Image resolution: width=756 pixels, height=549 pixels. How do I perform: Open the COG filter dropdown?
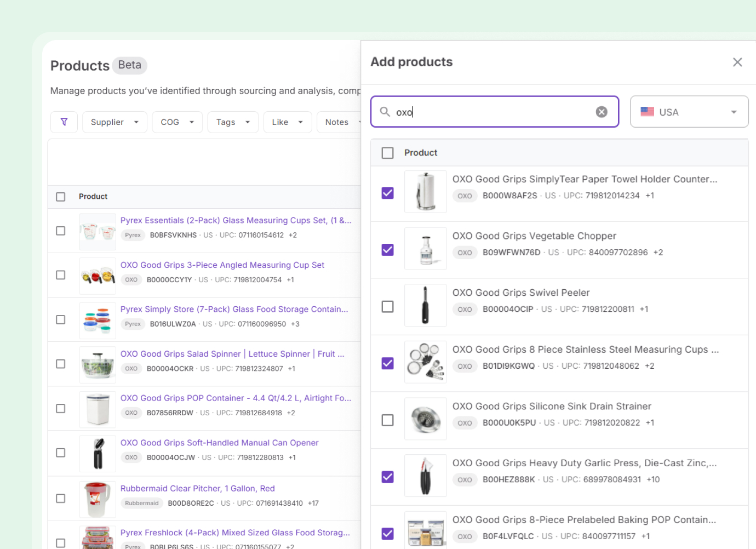[176, 122]
